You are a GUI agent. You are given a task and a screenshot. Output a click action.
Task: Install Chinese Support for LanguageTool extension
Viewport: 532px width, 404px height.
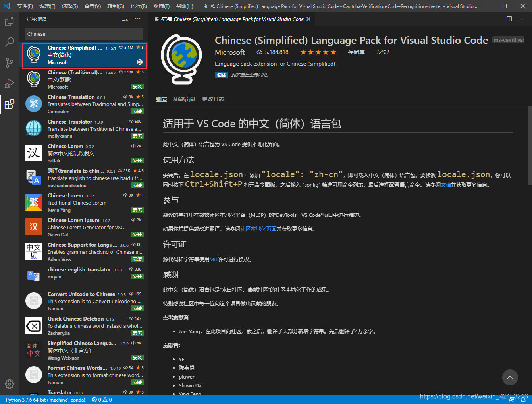[x=137, y=259]
